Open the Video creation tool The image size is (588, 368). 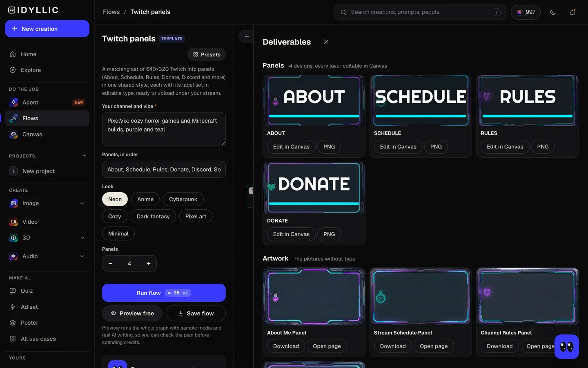tap(47, 222)
